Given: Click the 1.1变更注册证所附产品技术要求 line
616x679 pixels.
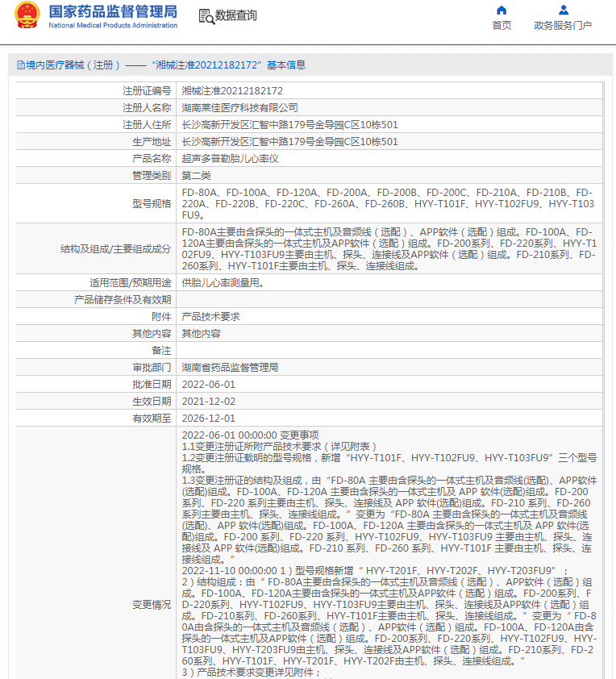Looking at the screenshot, I should (x=279, y=447).
